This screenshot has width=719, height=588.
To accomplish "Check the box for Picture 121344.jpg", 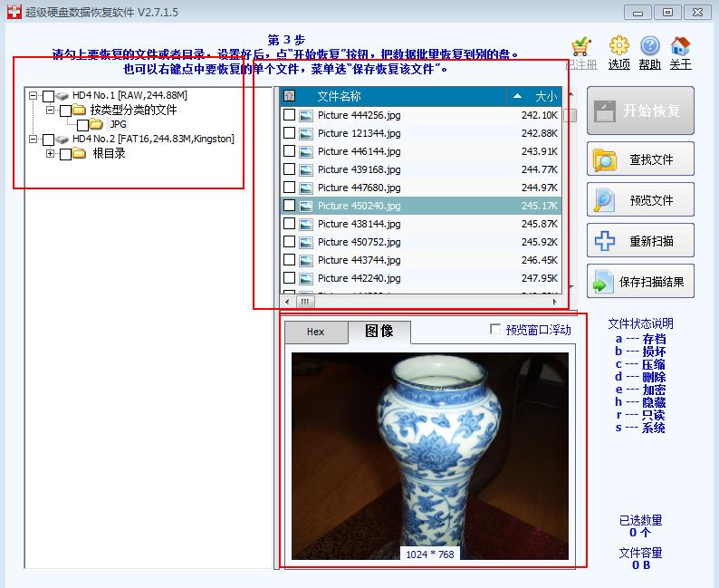I will (x=290, y=133).
